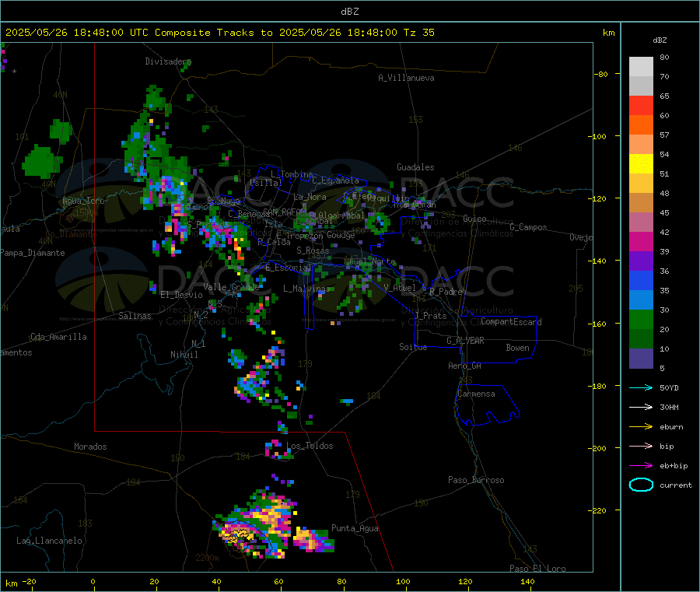Click the Morados place label
This screenshot has height=592, width=700.
[x=90, y=447]
